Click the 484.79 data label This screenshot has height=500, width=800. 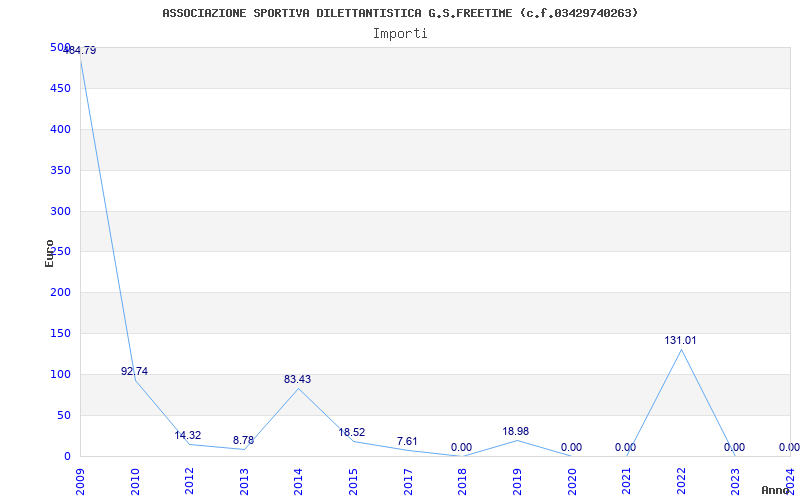coord(80,51)
